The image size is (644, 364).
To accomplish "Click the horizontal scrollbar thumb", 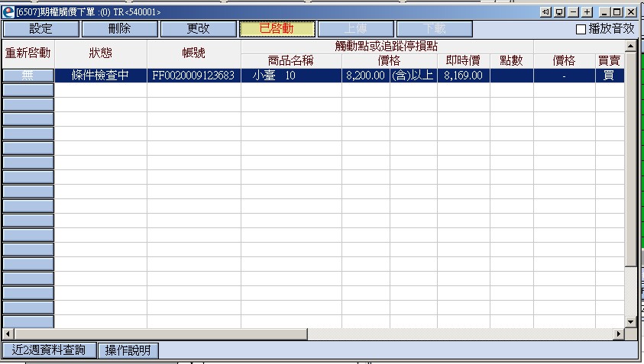I will [160, 334].
